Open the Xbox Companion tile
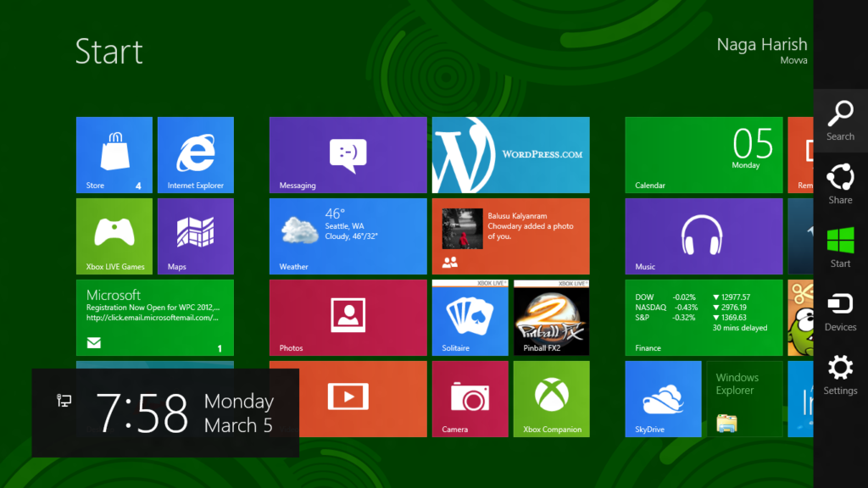The width and height of the screenshot is (868, 488). [551, 399]
